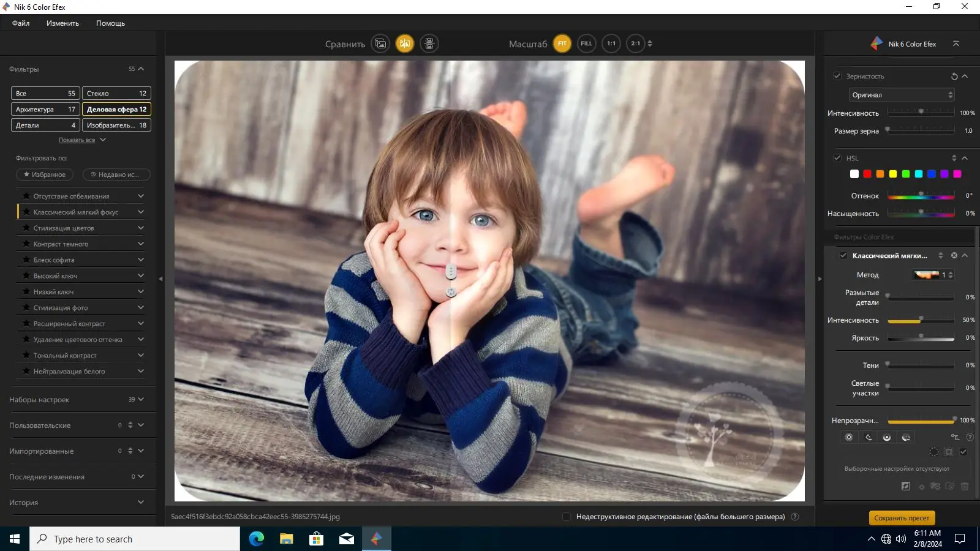This screenshot has height=551, width=980.
Task: Set zoom scale to 1:1
Action: click(x=611, y=43)
